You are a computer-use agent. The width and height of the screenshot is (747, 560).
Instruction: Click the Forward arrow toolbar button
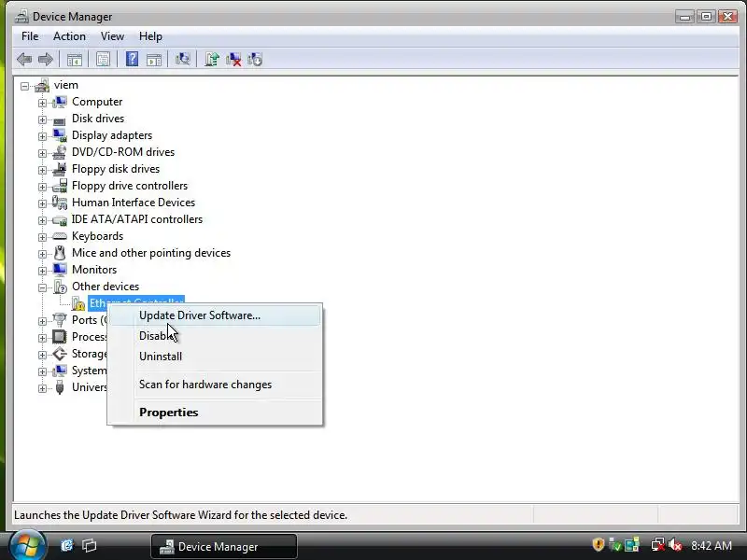(45, 60)
